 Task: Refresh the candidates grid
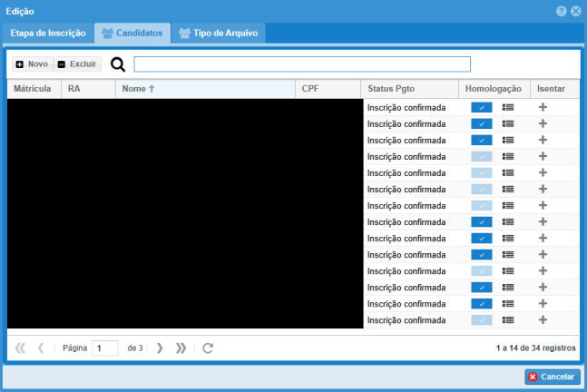point(208,348)
